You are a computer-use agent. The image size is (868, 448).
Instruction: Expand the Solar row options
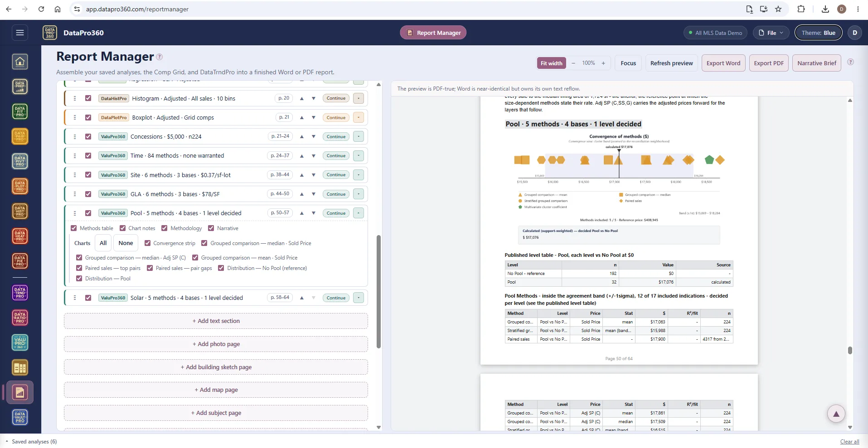(x=359, y=298)
